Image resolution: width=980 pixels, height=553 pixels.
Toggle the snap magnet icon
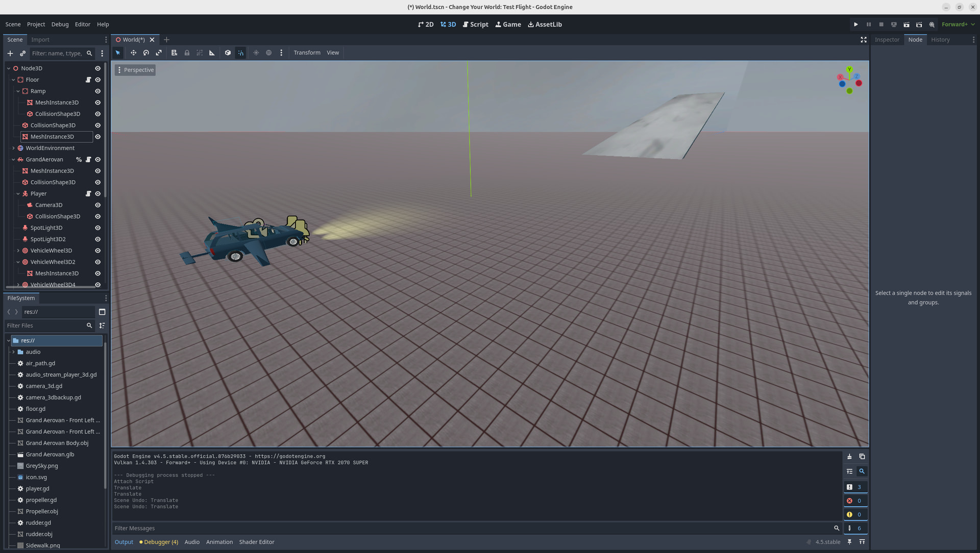[240, 53]
